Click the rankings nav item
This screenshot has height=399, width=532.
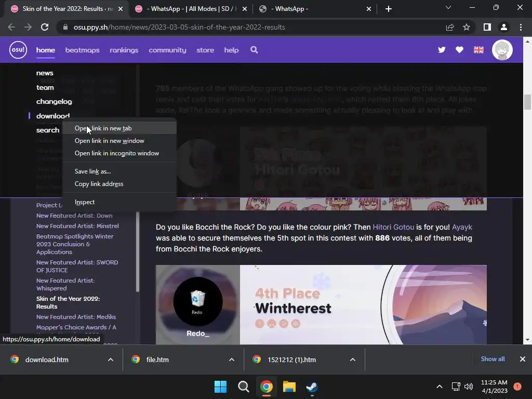[124, 50]
